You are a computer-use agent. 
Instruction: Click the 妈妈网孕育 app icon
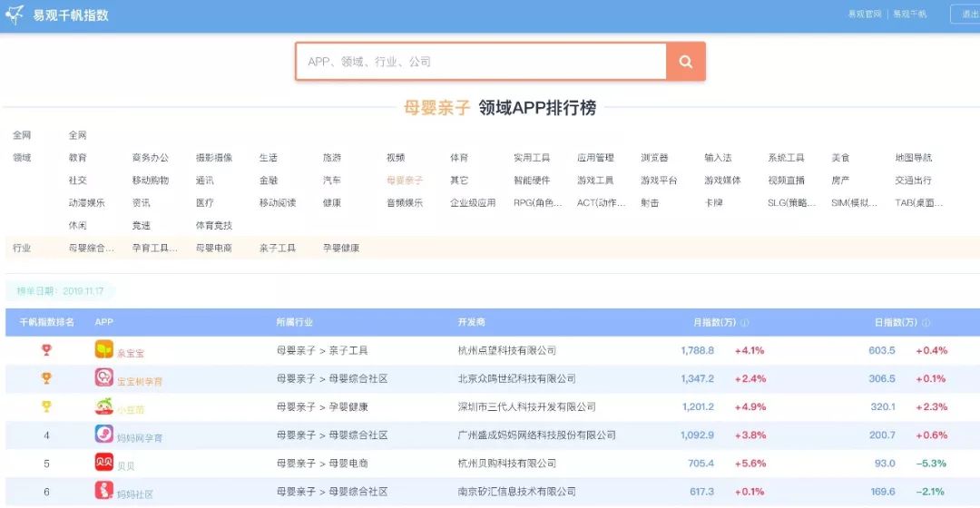pos(103,434)
